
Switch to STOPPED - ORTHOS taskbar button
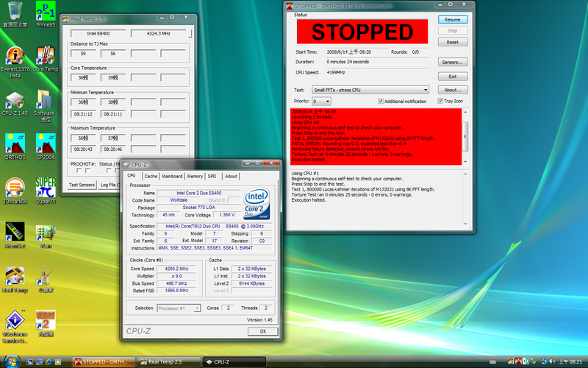(x=103, y=362)
